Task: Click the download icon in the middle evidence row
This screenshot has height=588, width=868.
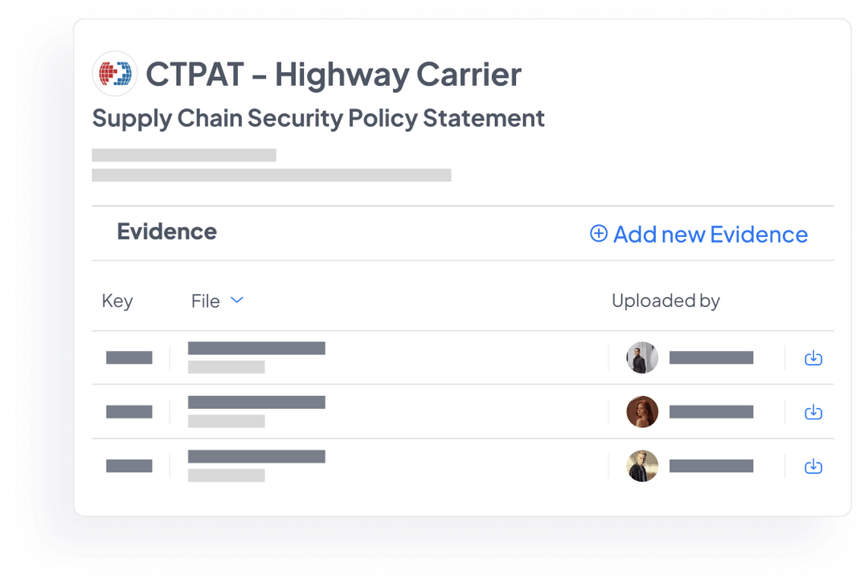Action: coord(813,411)
